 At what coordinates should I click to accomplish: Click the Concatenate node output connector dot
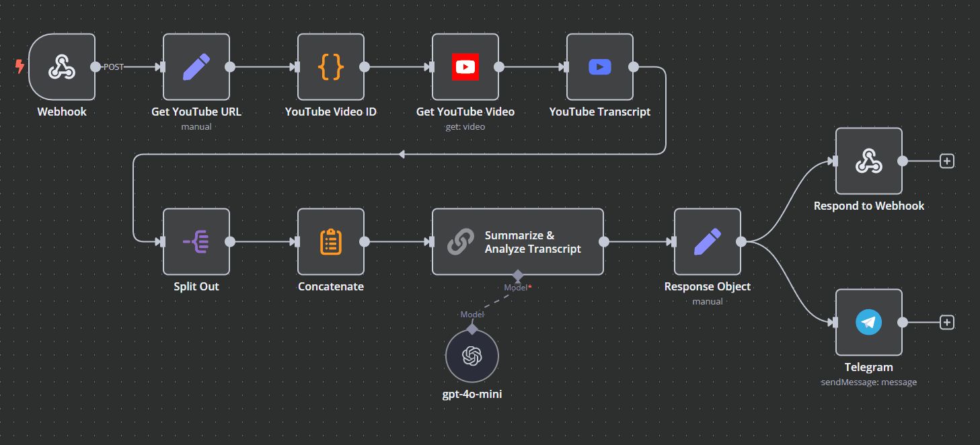tap(365, 242)
